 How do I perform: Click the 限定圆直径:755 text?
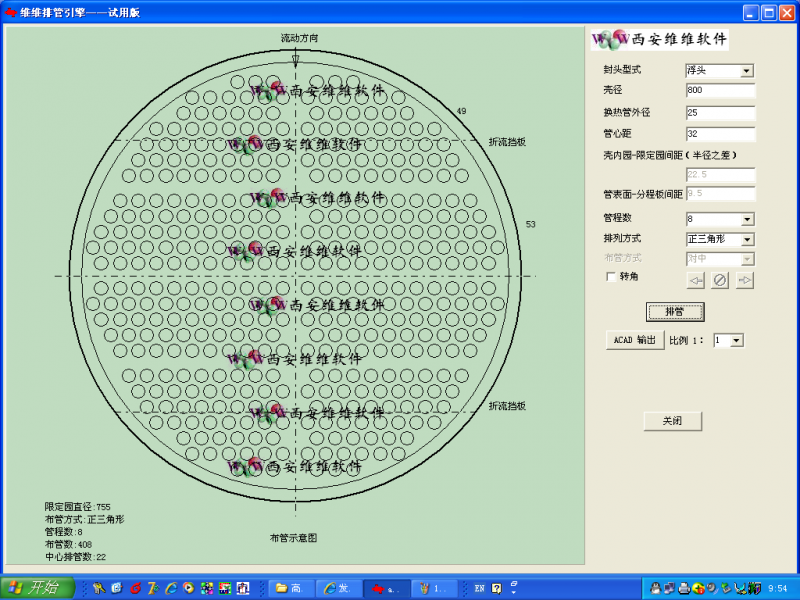tap(78, 507)
